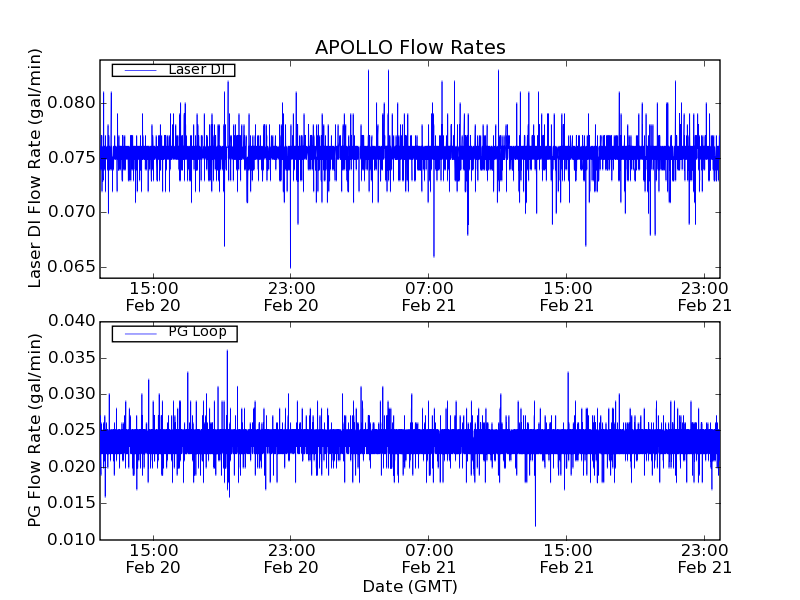Click the 0.065 tick label on top plot
The width and height of the screenshot is (800, 600).
[x=71, y=266]
